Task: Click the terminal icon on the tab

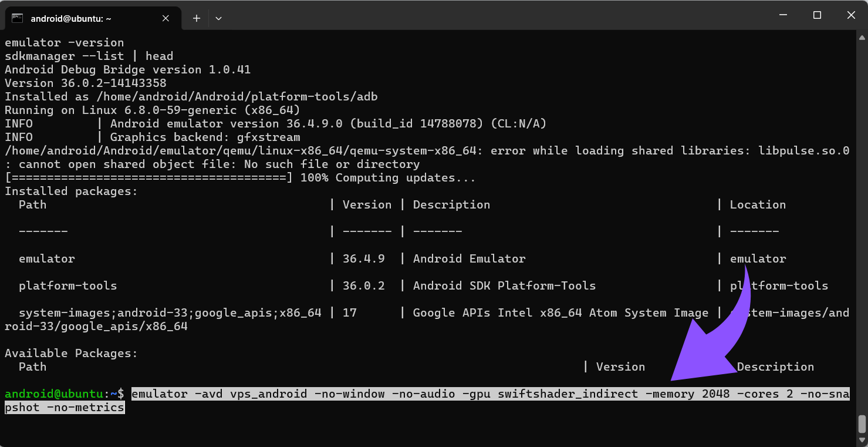Action: pyautogui.click(x=17, y=18)
